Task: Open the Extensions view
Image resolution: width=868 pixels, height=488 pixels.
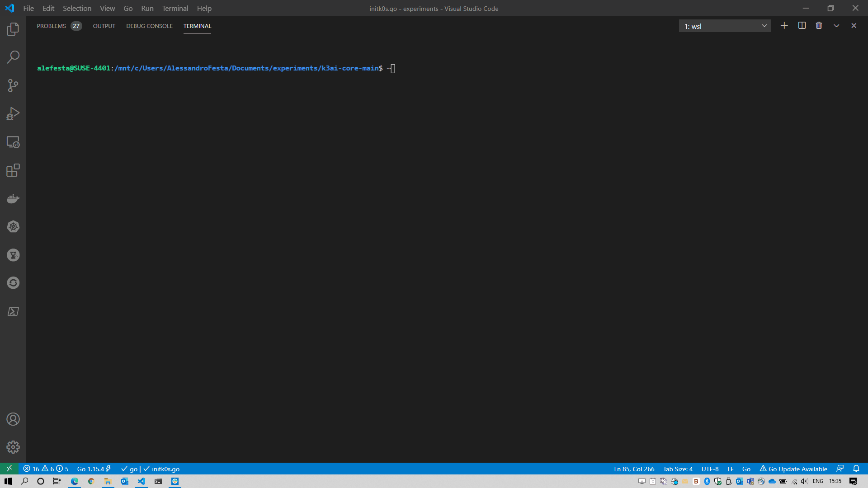Action: coord(13,170)
